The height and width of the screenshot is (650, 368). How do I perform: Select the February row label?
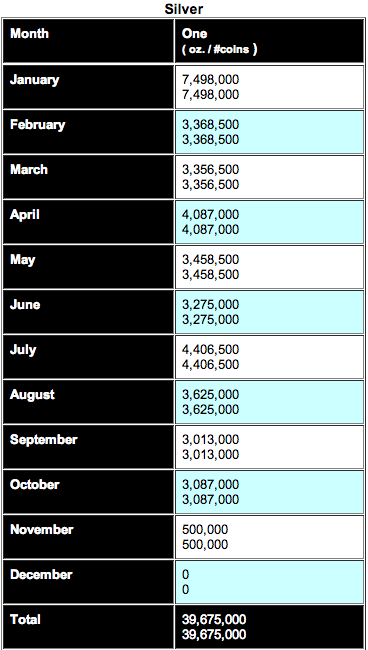[x=38, y=125]
